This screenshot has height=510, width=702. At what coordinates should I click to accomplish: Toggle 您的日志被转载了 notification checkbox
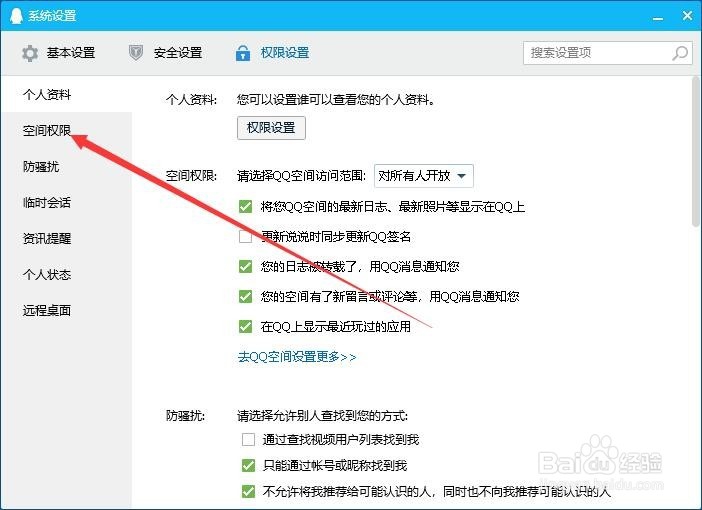[245, 266]
